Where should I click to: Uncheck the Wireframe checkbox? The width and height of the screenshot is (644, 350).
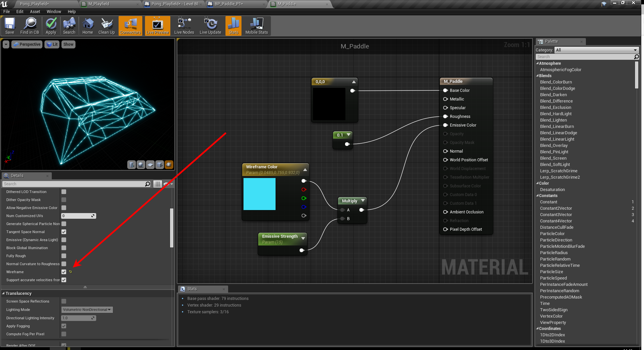coord(64,272)
